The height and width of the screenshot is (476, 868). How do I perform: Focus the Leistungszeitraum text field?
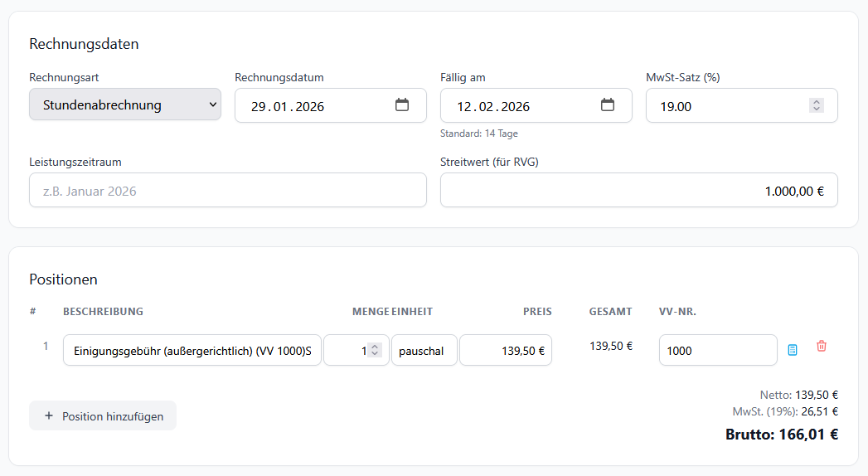(227, 190)
